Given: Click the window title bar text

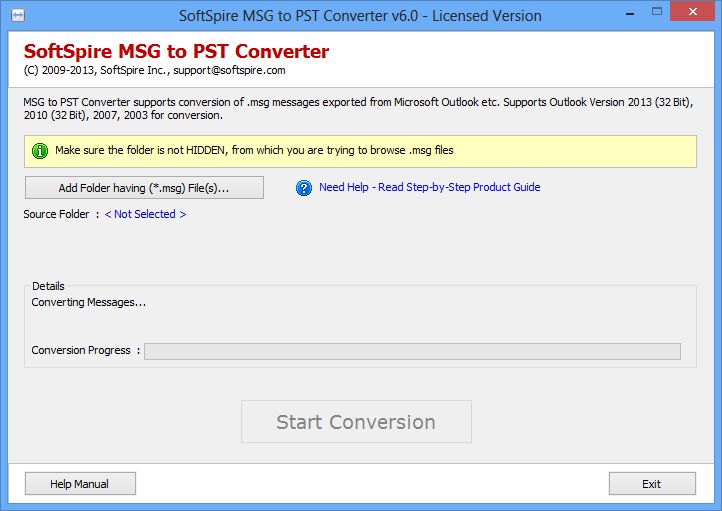Looking at the screenshot, I should click(x=360, y=16).
